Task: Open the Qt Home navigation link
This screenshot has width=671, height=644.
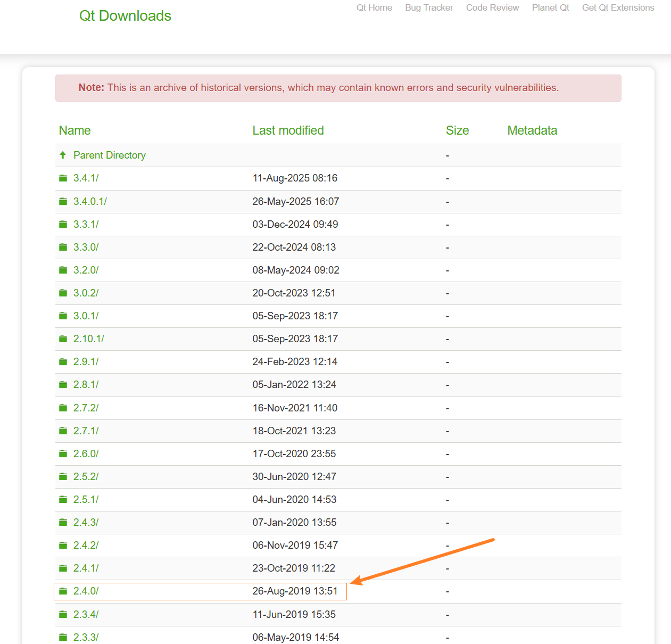Action: point(374,7)
